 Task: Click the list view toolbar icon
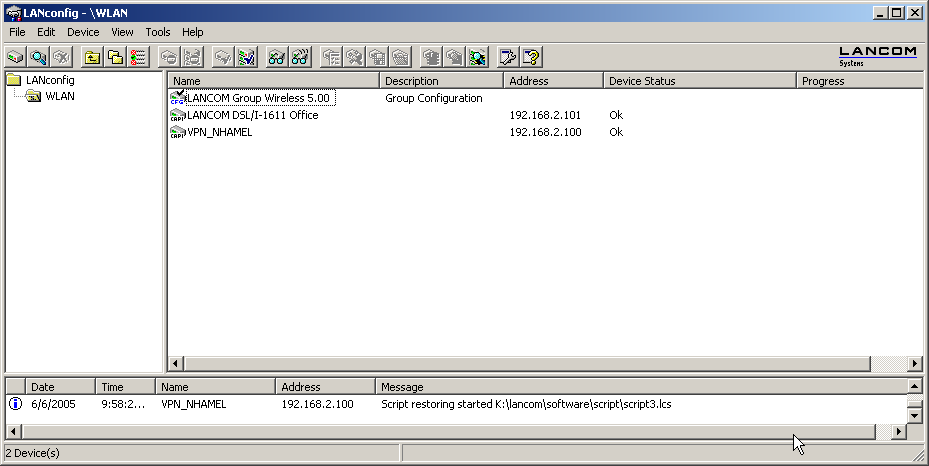pos(138,58)
